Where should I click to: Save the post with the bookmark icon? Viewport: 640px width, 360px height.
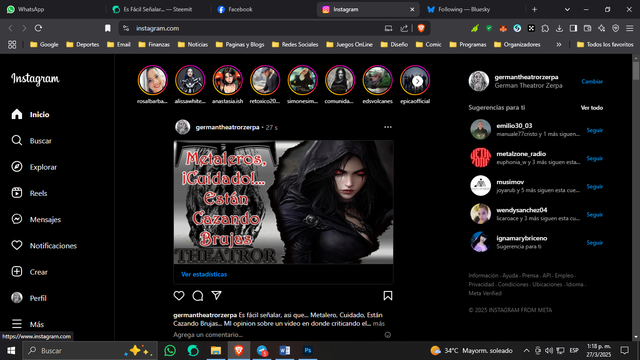(x=388, y=296)
